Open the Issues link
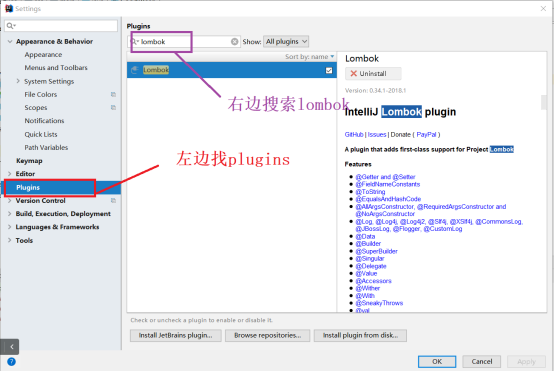The width and height of the screenshot is (554, 372). 377,135
